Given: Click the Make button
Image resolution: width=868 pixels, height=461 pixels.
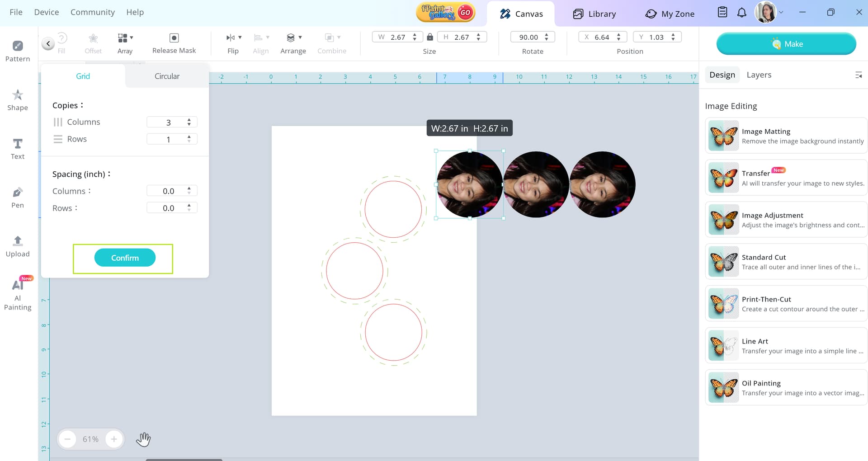Looking at the screenshot, I should pos(786,44).
